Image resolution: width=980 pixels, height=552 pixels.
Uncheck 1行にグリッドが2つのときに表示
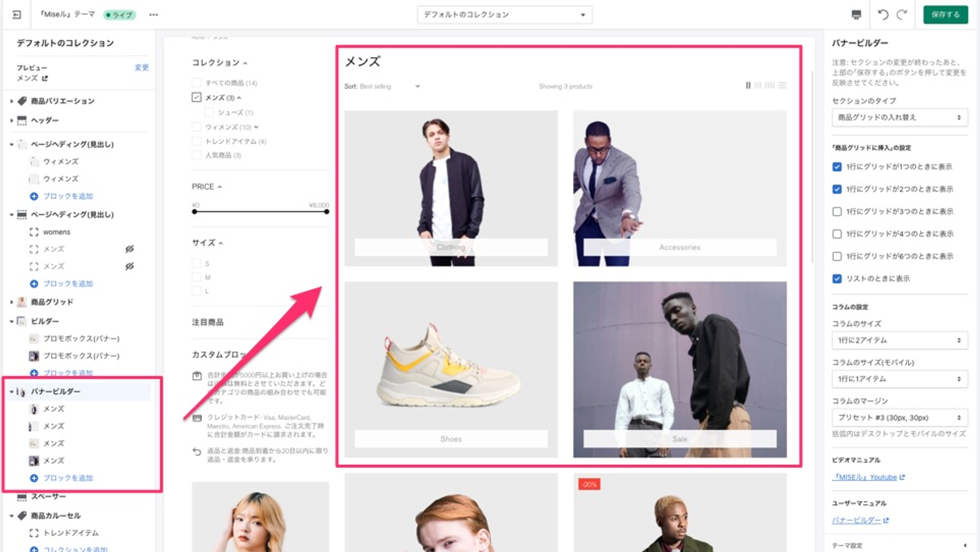(837, 189)
